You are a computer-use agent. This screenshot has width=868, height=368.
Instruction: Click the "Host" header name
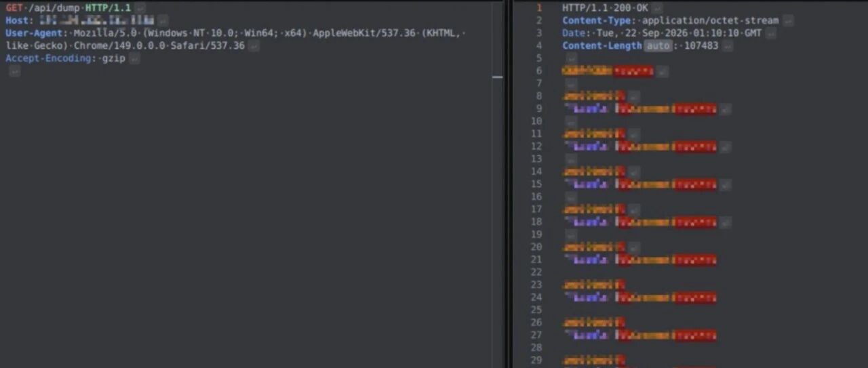pos(17,20)
